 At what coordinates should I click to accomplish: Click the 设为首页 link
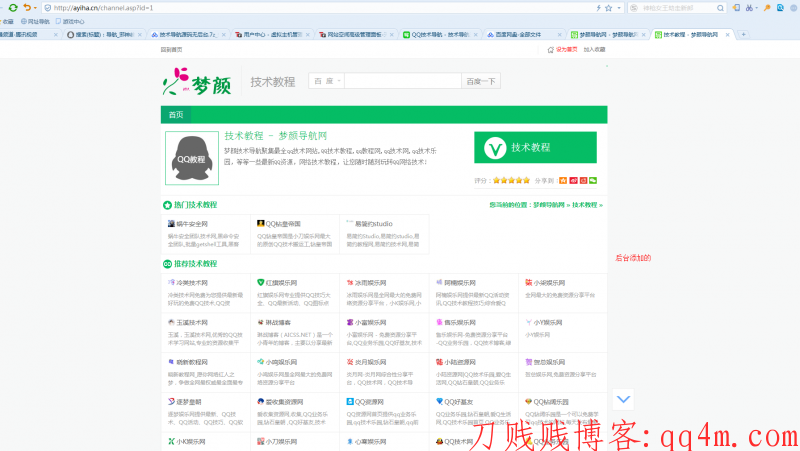(x=566, y=49)
